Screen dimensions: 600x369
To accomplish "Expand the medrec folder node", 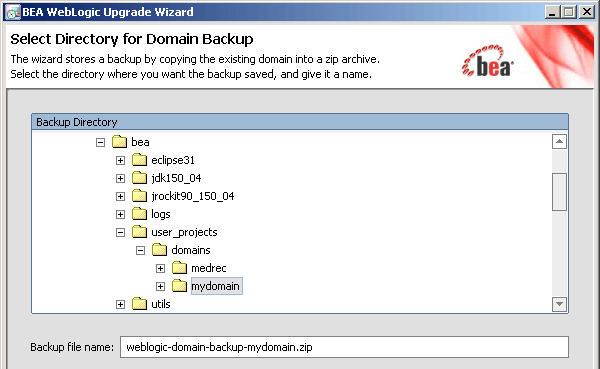I will pyautogui.click(x=160, y=268).
